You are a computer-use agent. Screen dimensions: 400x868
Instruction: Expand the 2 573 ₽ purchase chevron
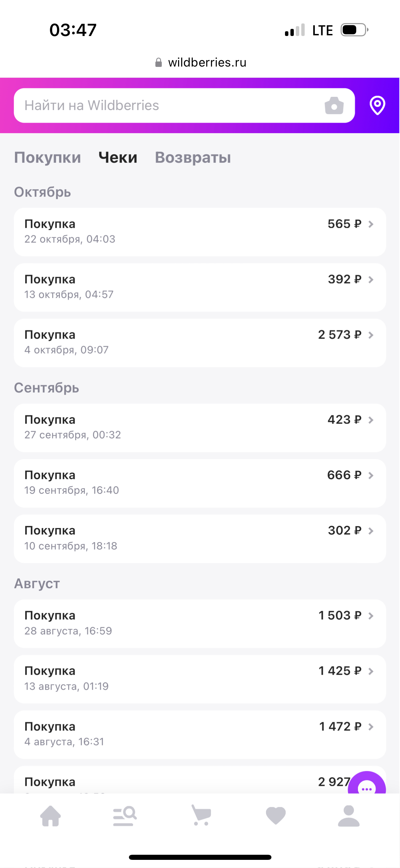coord(371,335)
